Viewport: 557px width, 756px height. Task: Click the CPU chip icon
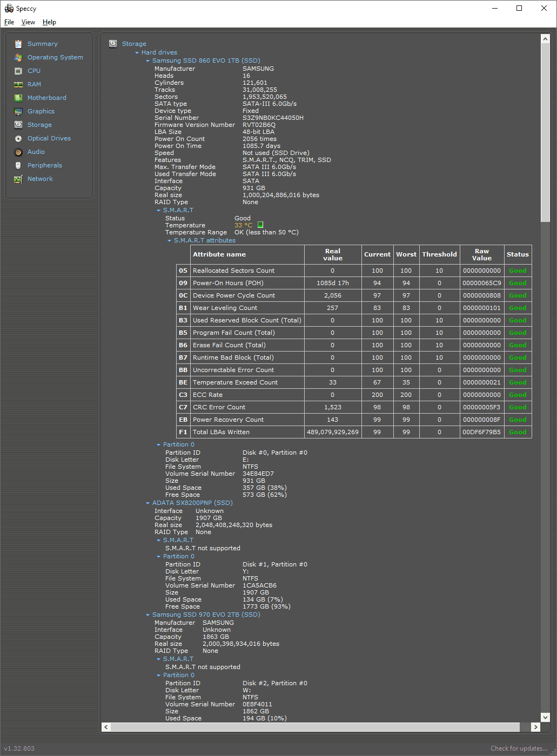point(18,71)
